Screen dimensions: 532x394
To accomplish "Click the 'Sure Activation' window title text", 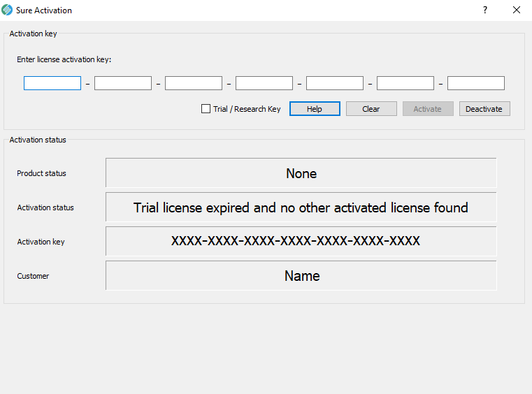I will (x=44, y=10).
